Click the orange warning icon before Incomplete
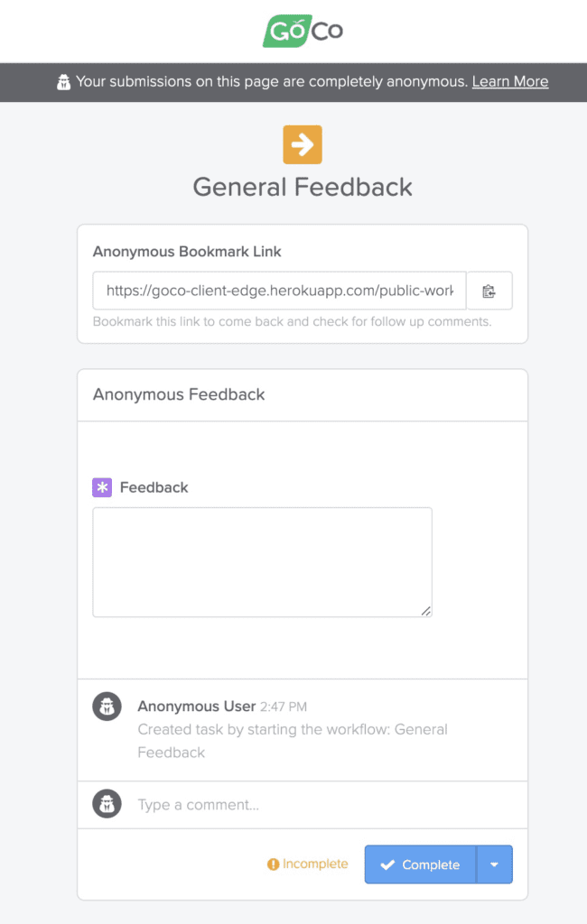The height and width of the screenshot is (924, 587). pyautogui.click(x=275, y=864)
